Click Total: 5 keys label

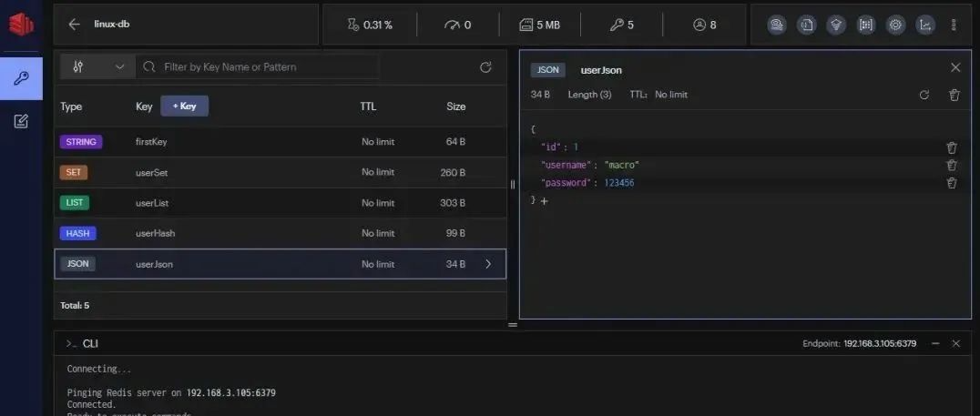[x=75, y=306]
